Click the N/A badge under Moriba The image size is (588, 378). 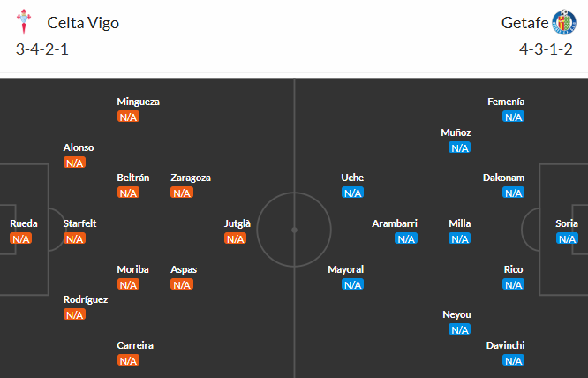pos(128,284)
